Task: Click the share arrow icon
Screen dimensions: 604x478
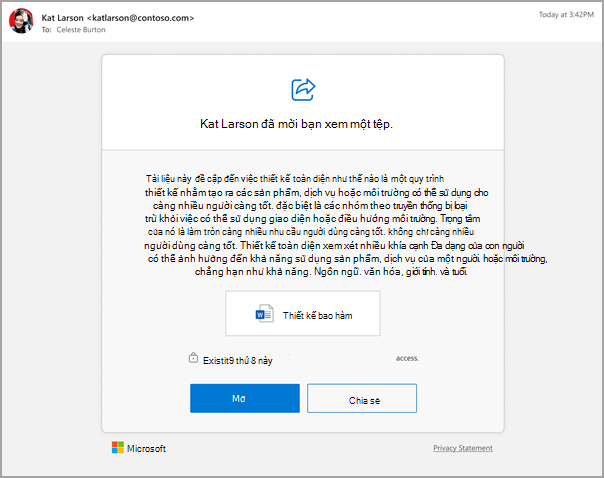Action: coord(303,90)
